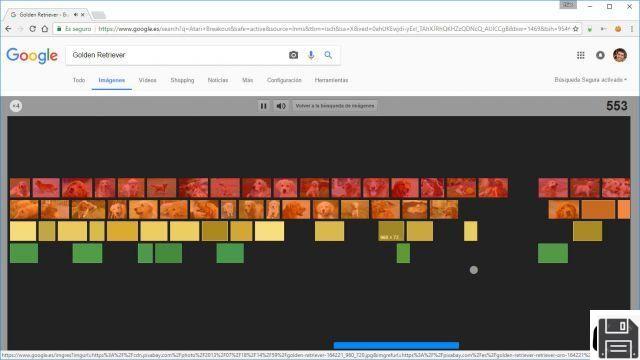Open a new tab button

click(98, 15)
